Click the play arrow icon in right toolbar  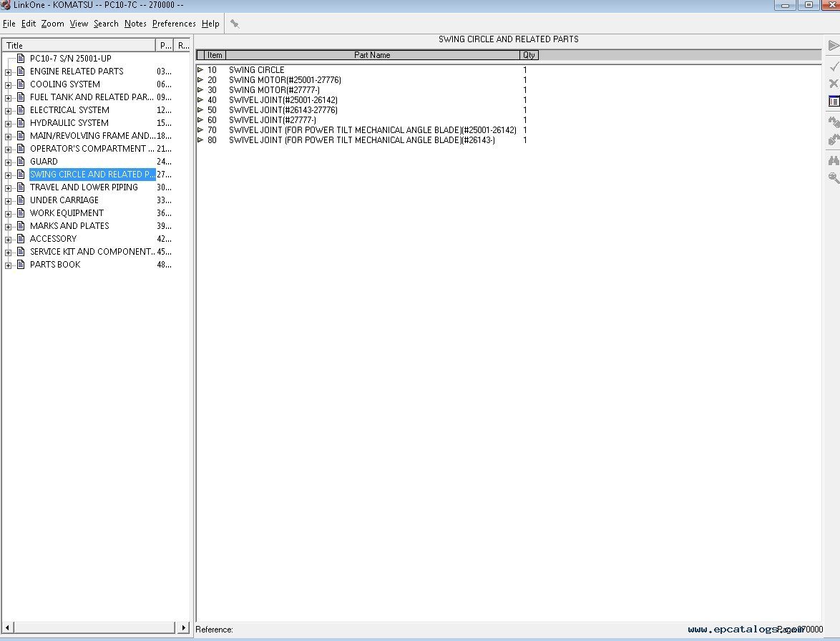tap(834, 46)
